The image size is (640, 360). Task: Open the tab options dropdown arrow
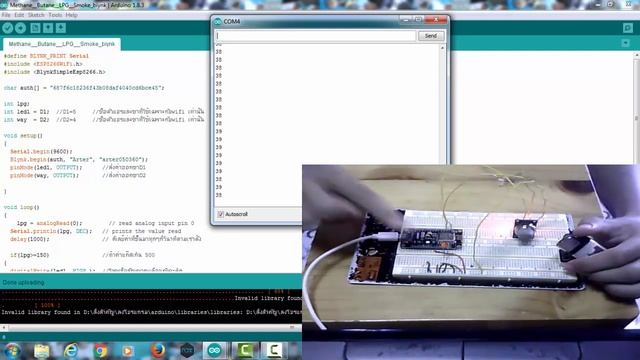click(x=625, y=43)
